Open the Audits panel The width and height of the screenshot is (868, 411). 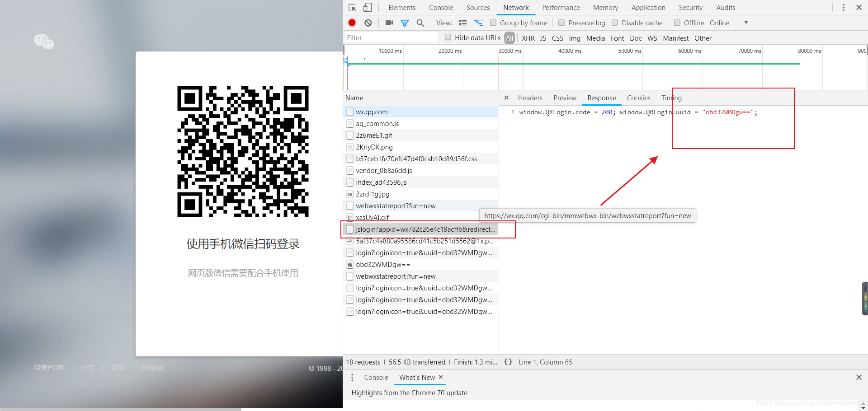click(726, 8)
